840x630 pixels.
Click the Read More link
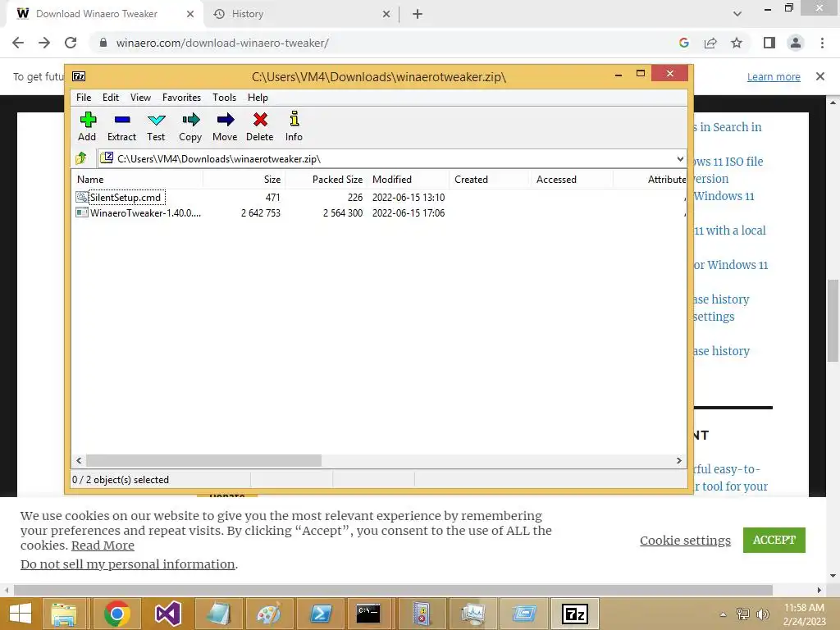pos(103,546)
